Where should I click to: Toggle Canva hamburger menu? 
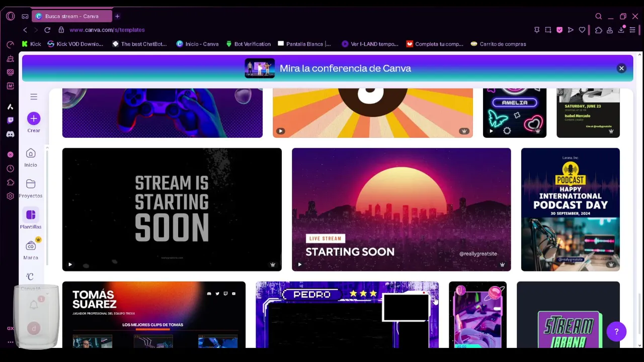point(34,97)
